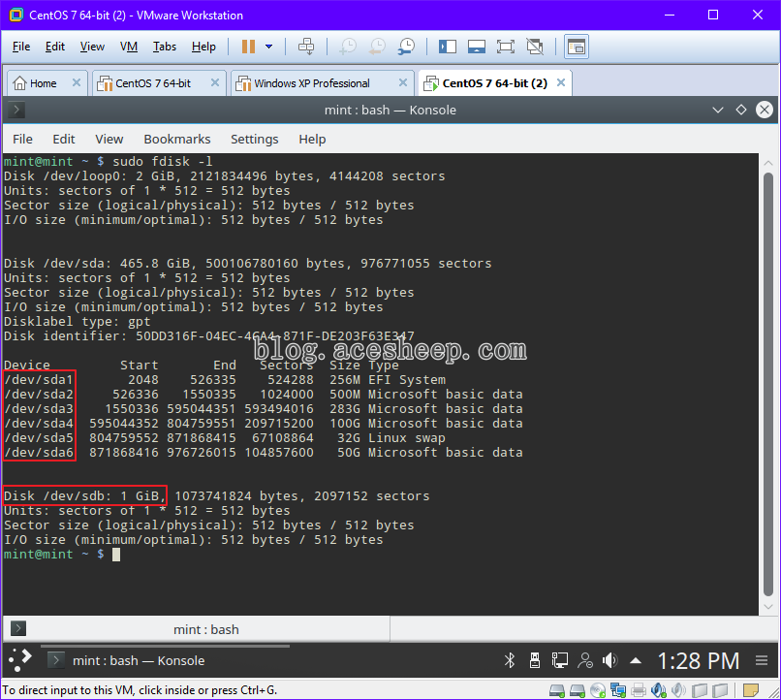
Task: Close the first CentOS 7 64-bit tab
Action: coord(215,82)
